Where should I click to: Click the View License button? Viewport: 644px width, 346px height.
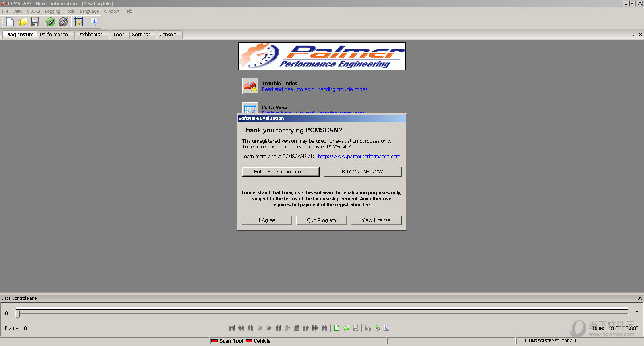(376, 220)
